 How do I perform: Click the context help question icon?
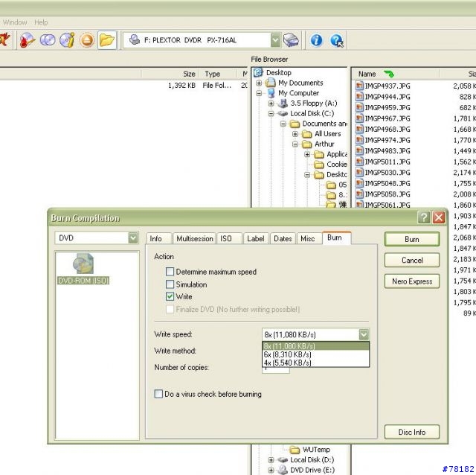[x=337, y=40]
